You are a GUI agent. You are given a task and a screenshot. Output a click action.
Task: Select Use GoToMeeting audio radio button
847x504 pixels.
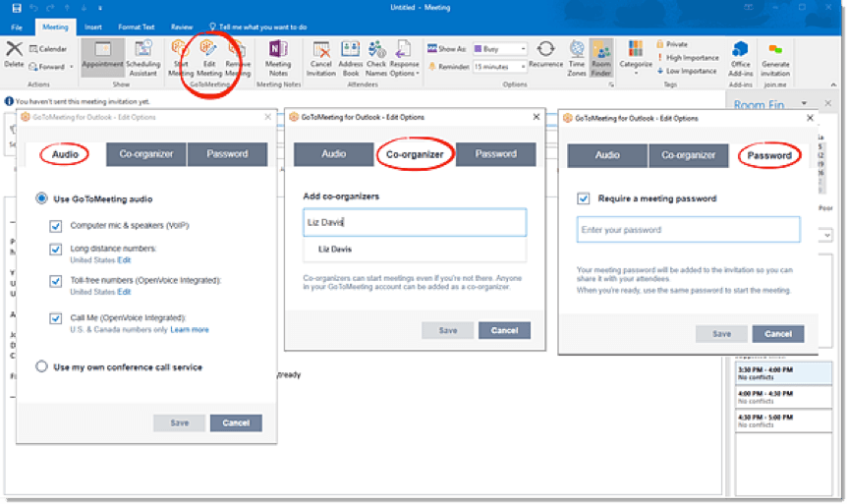click(41, 198)
